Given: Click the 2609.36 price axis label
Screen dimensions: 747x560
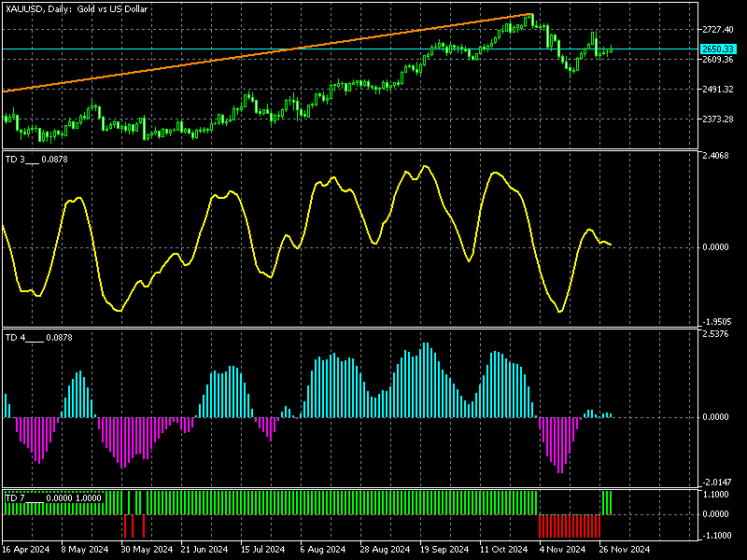Looking at the screenshot, I should click(718, 60).
